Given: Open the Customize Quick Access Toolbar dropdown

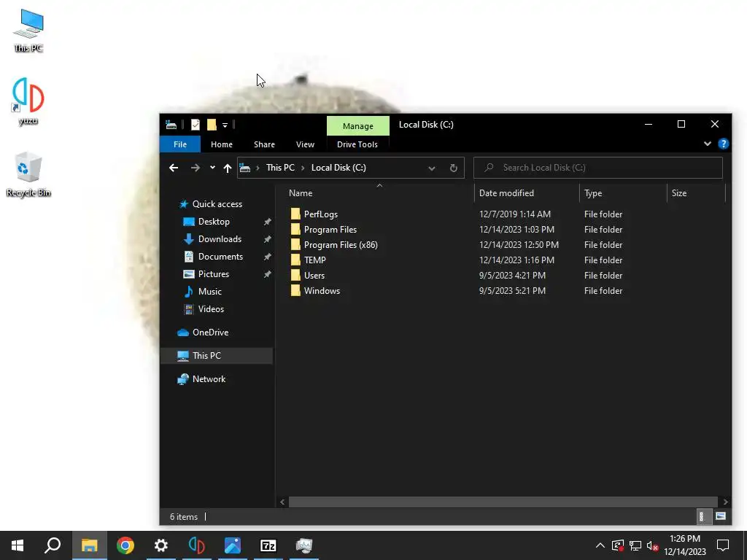Looking at the screenshot, I should coord(225,125).
